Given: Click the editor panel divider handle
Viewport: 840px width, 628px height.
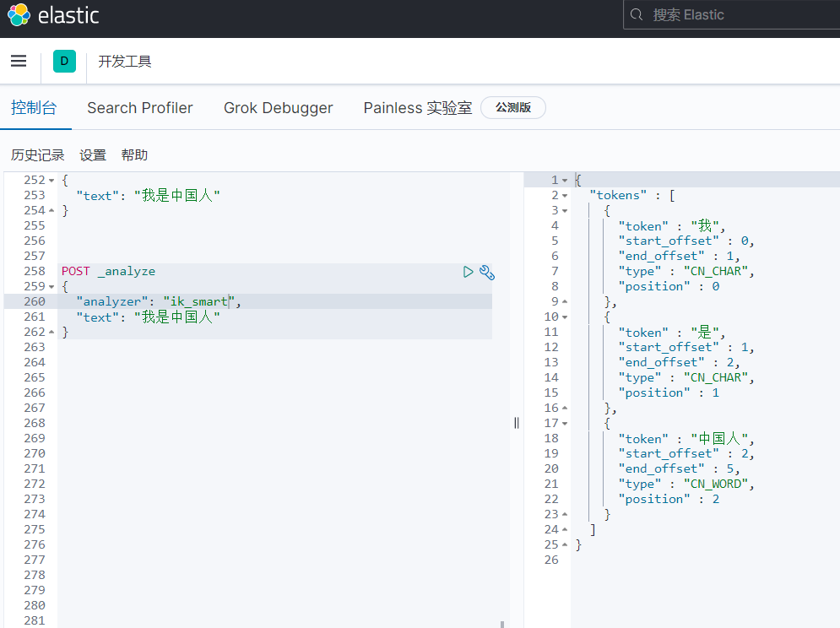Looking at the screenshot, I should point(516,423).
